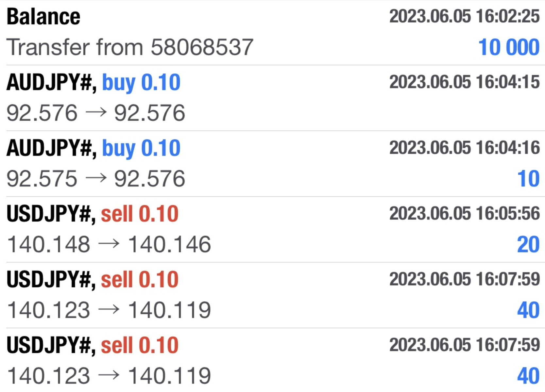Screen dimensions: 545x392
Task: Click buy 0.10 label on the 16:04:16 trade
Action: (x=141, y=148)
